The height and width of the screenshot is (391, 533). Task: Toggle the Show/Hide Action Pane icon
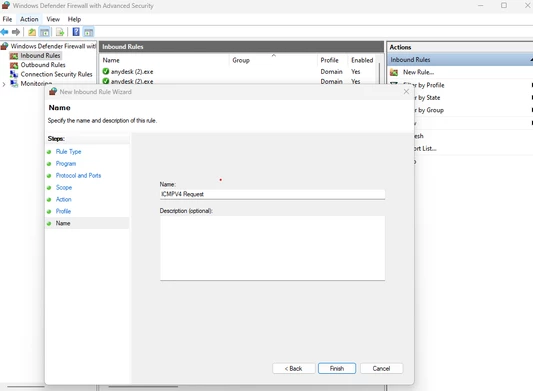pyautogui.click(x=88, y=32)
